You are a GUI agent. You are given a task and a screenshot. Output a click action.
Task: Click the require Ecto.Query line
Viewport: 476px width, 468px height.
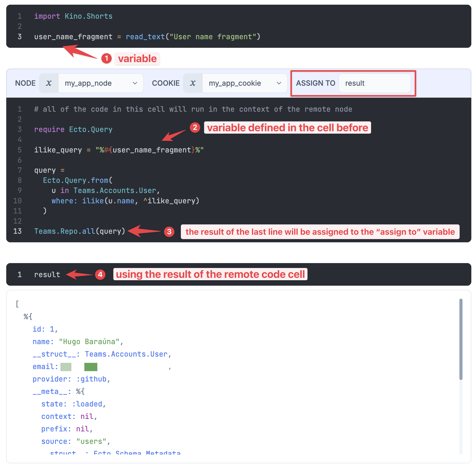73,129
